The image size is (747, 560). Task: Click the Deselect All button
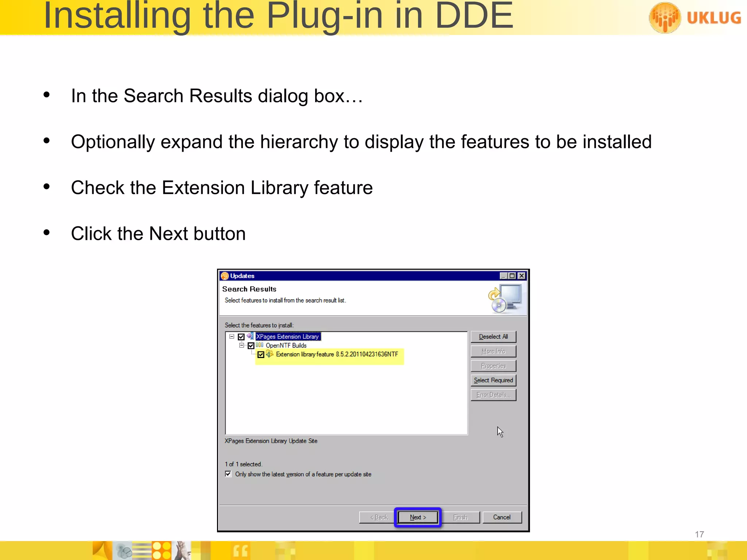[x=494, y=337]
